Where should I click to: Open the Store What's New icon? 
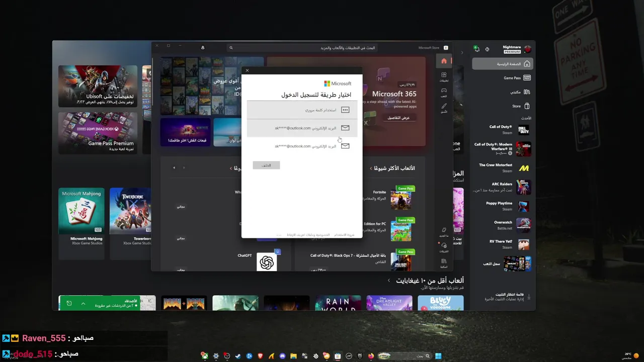tap(444, 231)
